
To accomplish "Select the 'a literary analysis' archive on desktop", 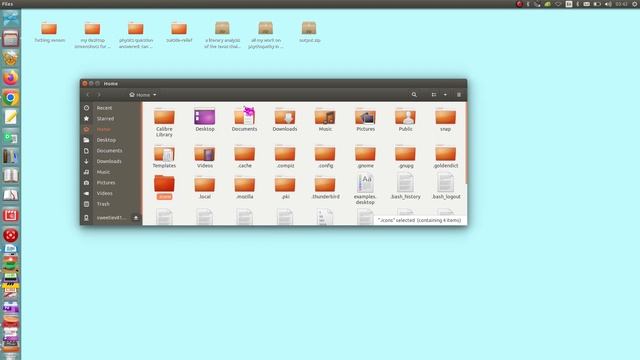I will click(222, 35).
